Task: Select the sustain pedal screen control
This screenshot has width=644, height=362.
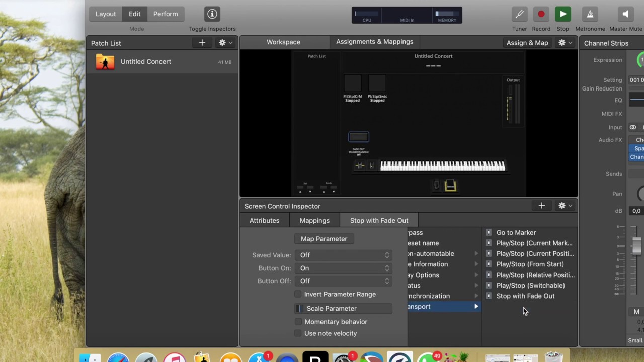Action: (437, 186)
